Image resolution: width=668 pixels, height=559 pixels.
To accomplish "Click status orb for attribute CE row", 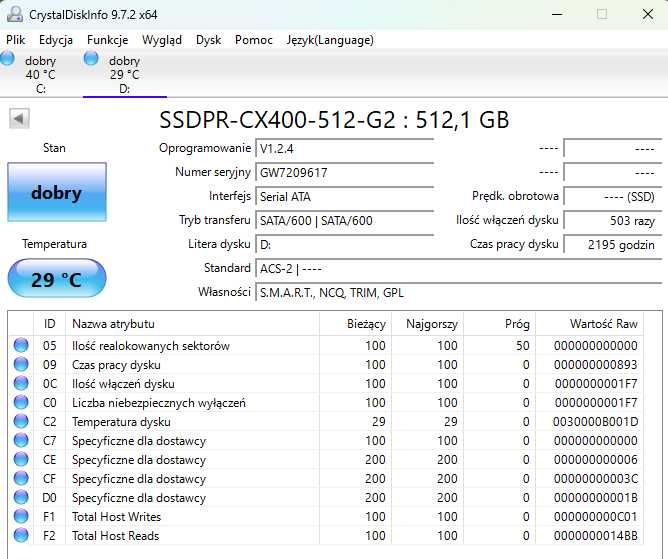I will (x=21, y=459).
